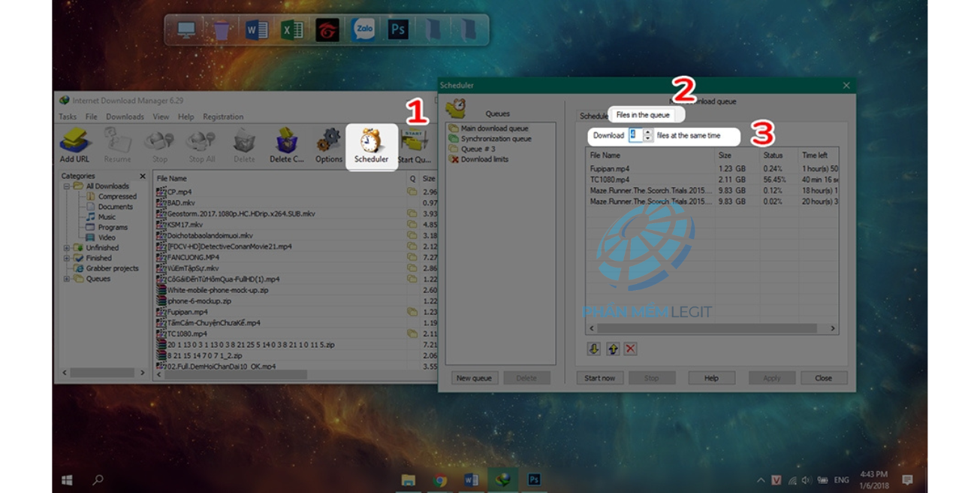Click the New queue button
This screenshot has width=980, height=493.
tap(474, 378)
